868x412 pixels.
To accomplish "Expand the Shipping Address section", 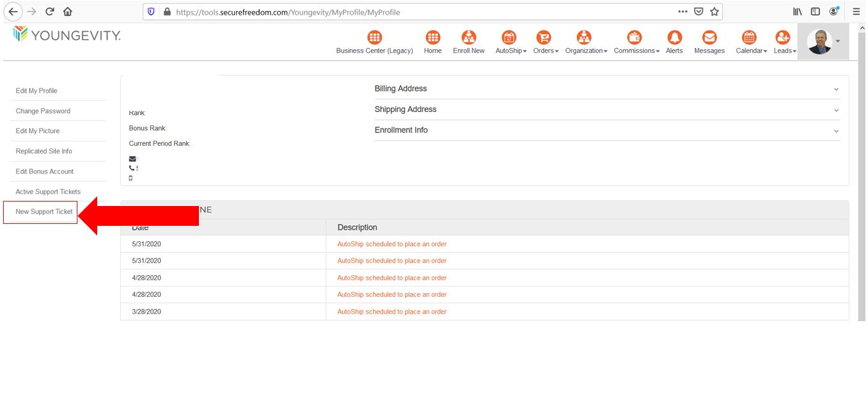I will point(606,109).
